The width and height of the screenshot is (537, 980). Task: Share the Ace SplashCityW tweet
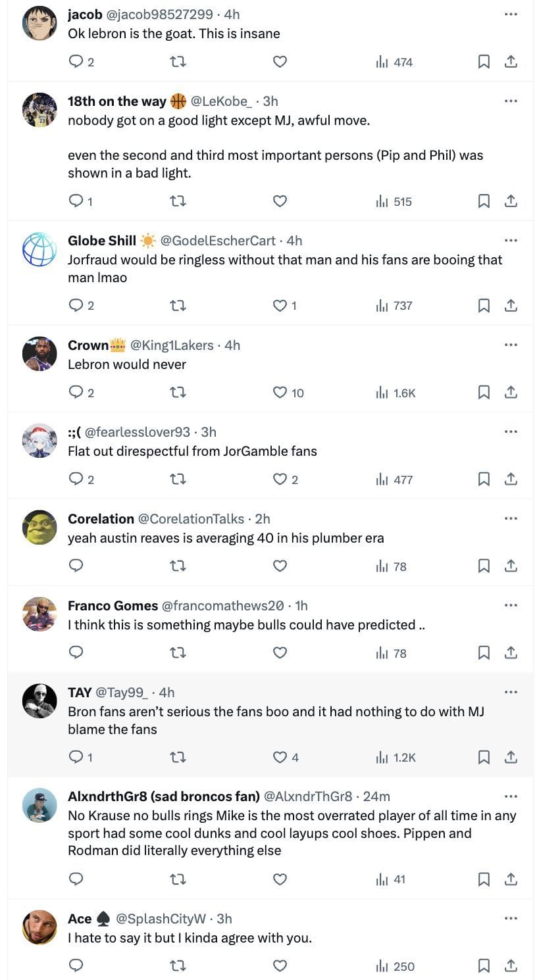click(511, 966)
